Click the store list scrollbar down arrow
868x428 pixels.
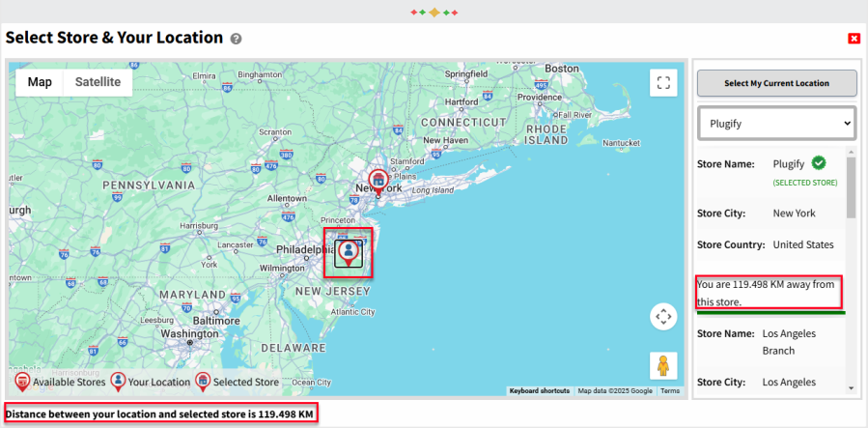click(851, 388)
